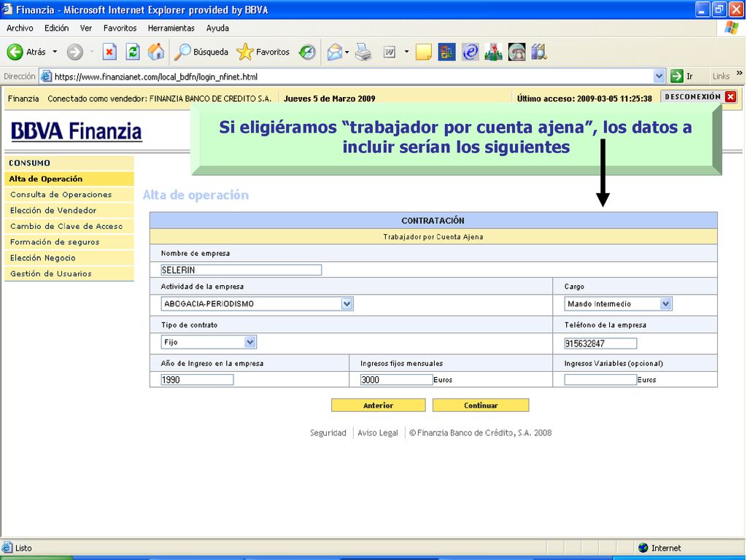
Task: Open the Favoritos menu
Action: pos(120,28)
